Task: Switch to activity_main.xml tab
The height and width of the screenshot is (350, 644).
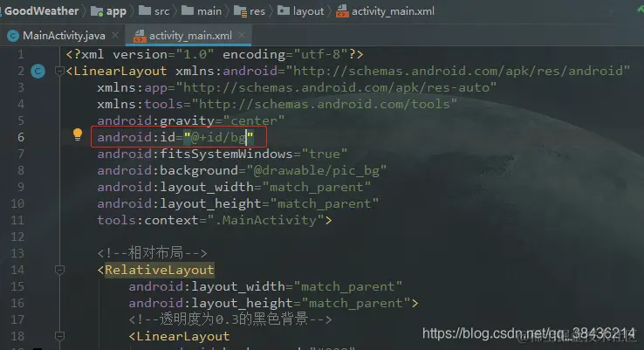Action: tap(190, 36)
